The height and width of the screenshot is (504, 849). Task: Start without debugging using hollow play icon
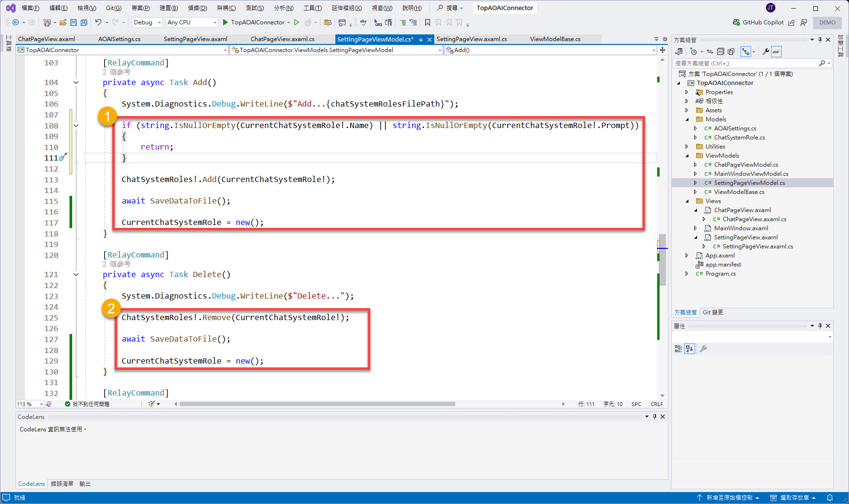tap(297, 22)
